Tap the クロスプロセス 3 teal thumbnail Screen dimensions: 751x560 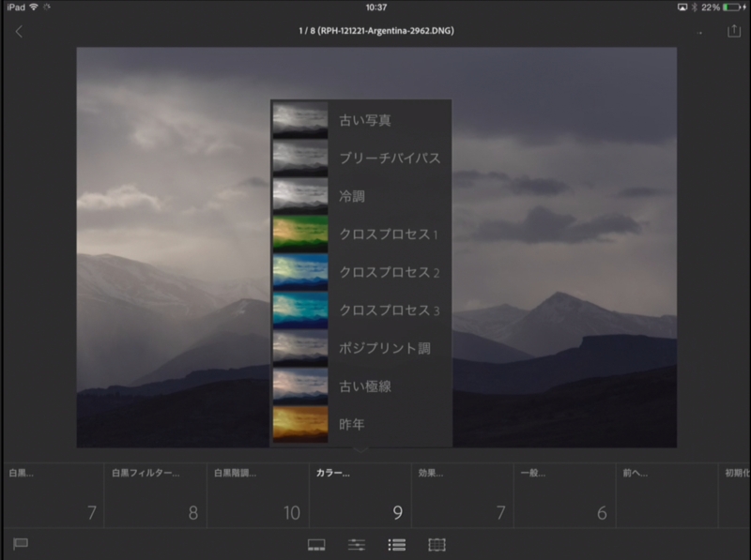click(300, 310)
